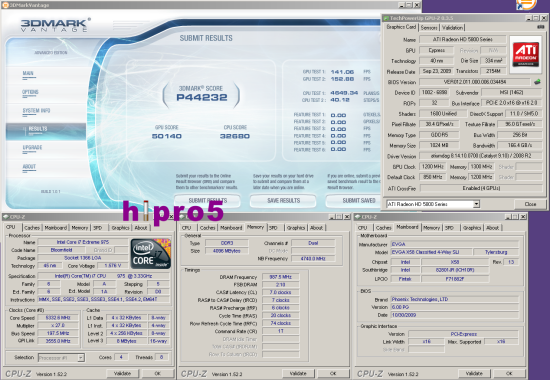This screenshot has height=380, width=550.
Task: Click the SUBMIT RESULTS button
Action: coord(207,201)
